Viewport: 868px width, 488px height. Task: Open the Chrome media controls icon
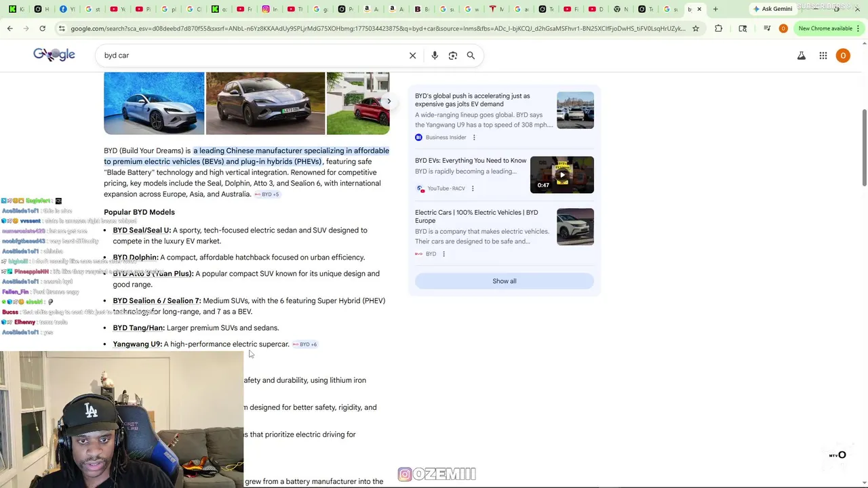[767, 28]
